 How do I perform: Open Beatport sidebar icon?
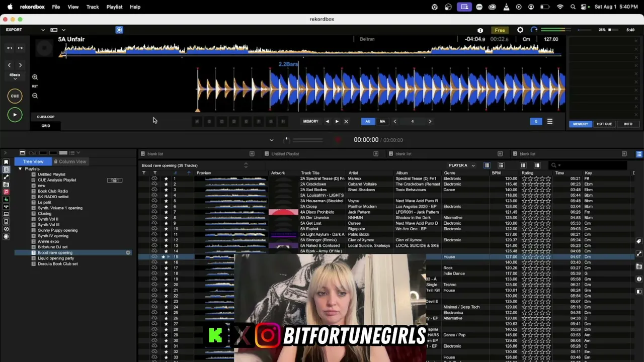click(6, 199)
